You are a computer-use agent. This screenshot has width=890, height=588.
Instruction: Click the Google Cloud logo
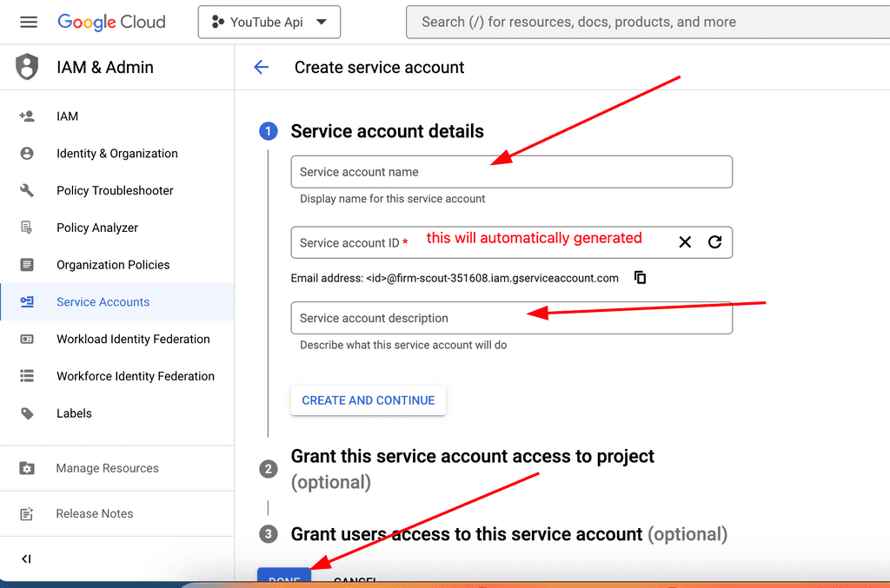coord(111,22)
